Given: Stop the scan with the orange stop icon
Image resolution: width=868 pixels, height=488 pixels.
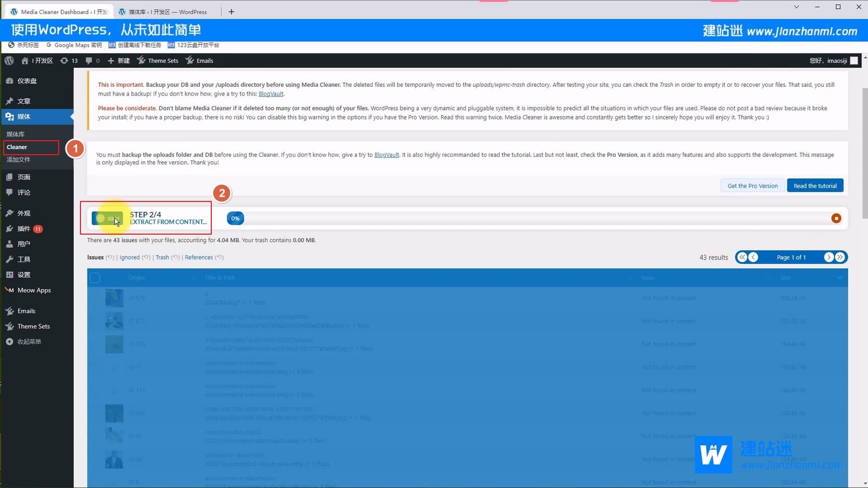Looking at the screenshot, I should click(836, 219).
